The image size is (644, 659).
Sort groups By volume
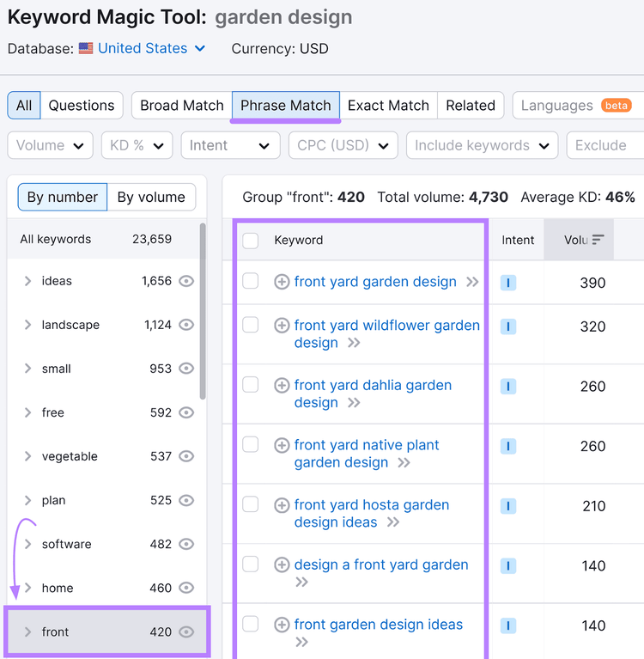coord(151,197)
